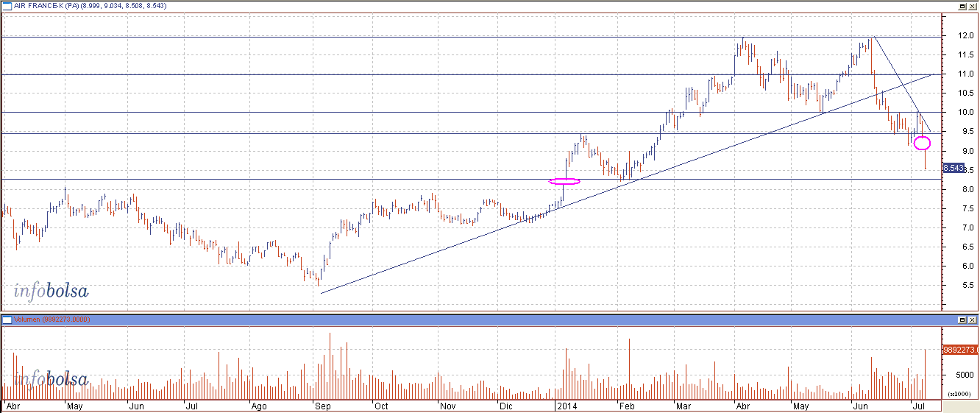Click the 9892273 volume value label

(x=959, y=350)
